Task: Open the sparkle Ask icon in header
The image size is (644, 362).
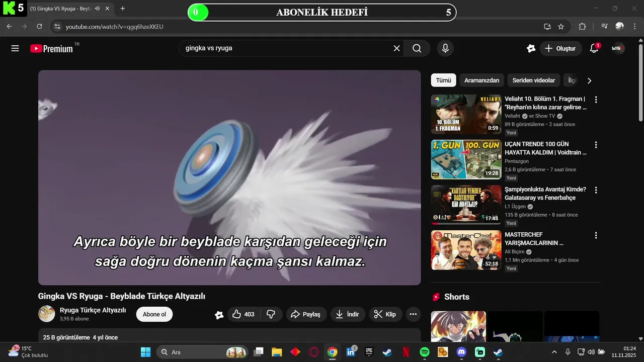Action: pos(531,48)
